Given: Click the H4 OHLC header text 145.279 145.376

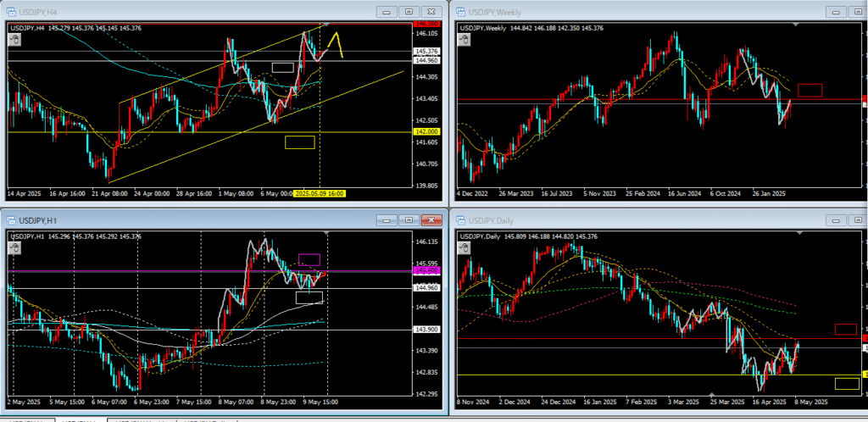Looking at the screenshot, I should (71, 28).
